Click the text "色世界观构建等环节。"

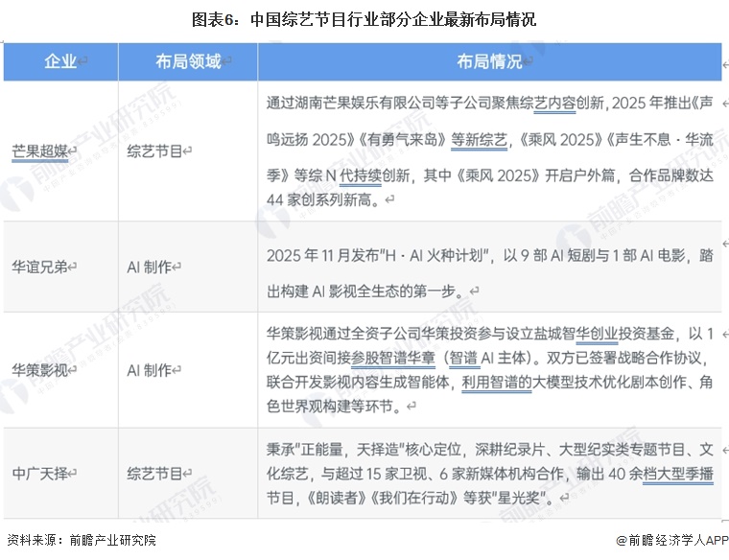coord(334,407)
